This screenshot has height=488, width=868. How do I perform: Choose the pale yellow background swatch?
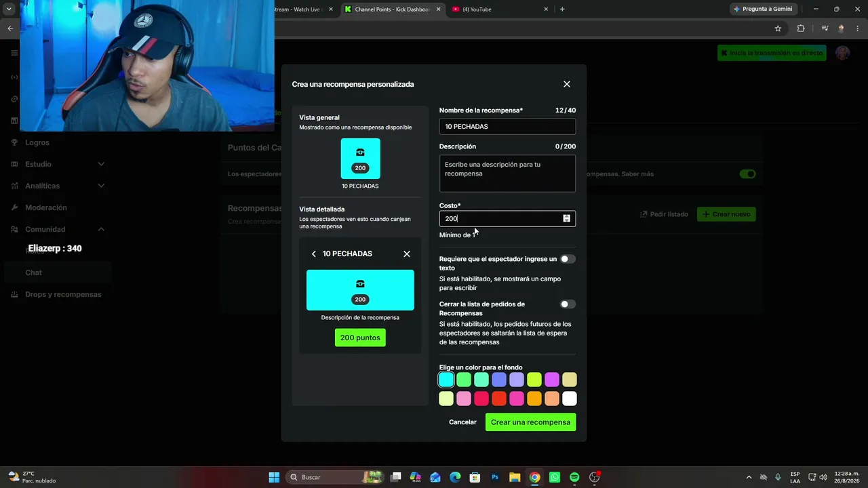pyautogui.click(x=446, y=399)
